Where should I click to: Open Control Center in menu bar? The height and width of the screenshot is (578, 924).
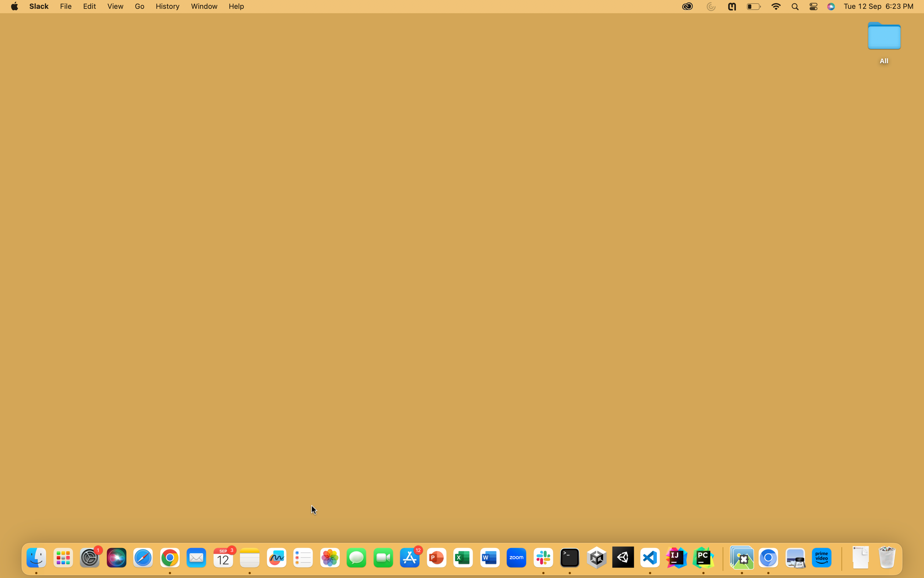point(813,7)
